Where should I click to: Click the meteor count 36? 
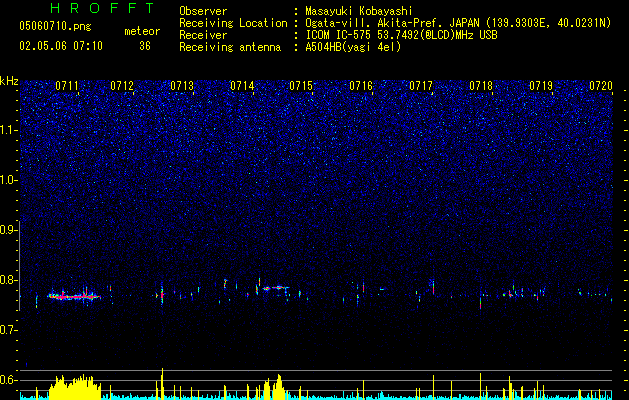tap(145, 46)
